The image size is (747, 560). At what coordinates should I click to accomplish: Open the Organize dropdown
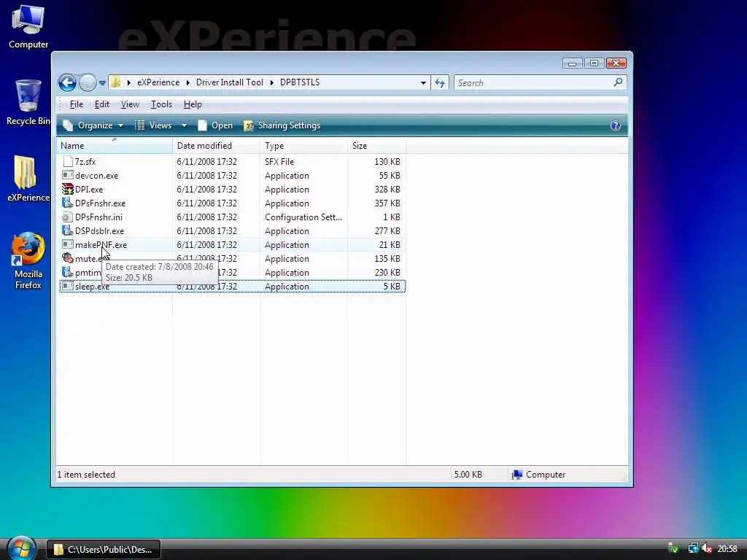pyautogui.click(x=93, y=125)
